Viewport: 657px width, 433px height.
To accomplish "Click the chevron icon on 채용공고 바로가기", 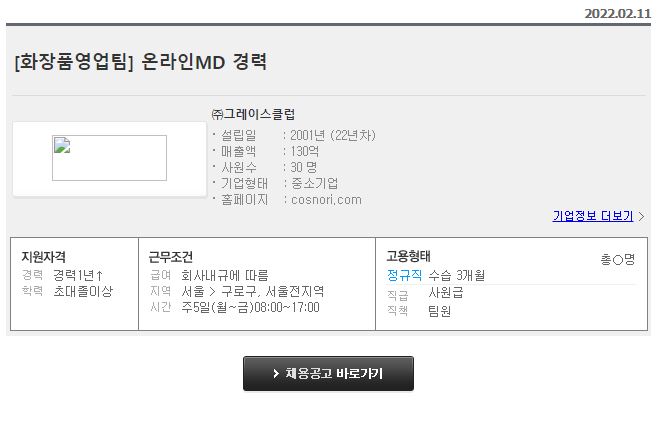I will pyautogui.click(x=276, y=373).
